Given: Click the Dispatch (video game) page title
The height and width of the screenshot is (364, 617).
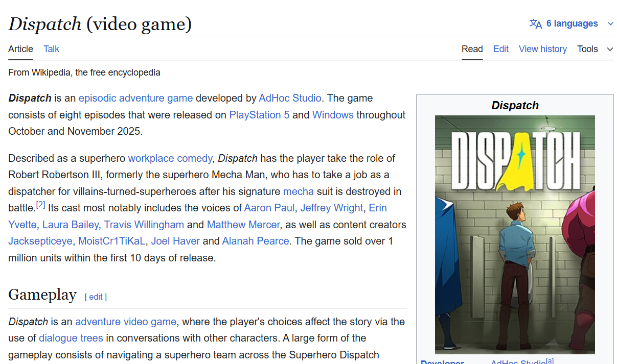Looking at the screenshot, I should coord(100,24).
